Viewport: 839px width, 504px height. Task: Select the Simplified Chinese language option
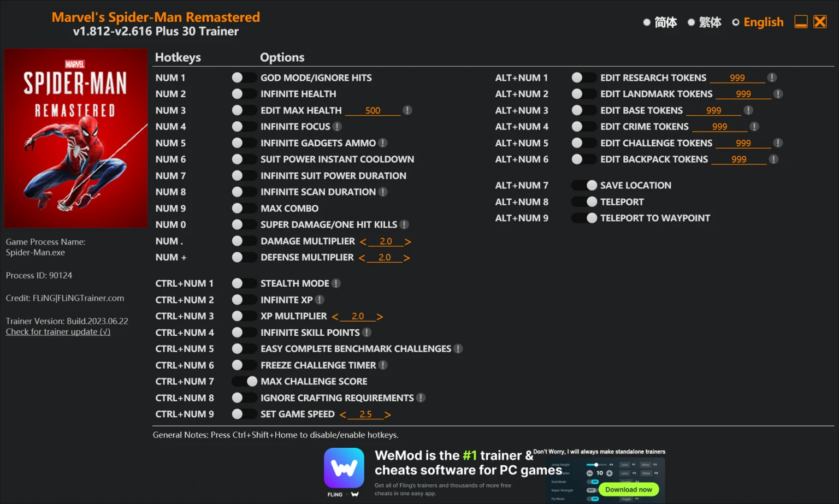(660, 22)
